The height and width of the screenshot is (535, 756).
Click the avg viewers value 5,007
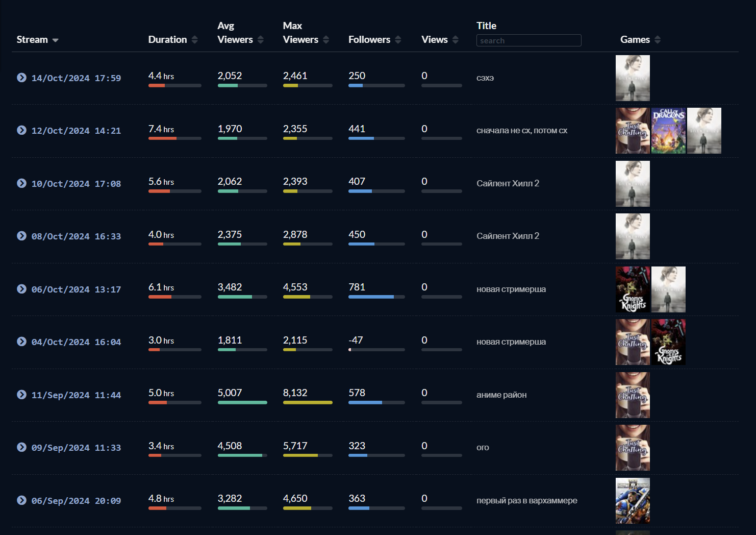click(230, 393)
